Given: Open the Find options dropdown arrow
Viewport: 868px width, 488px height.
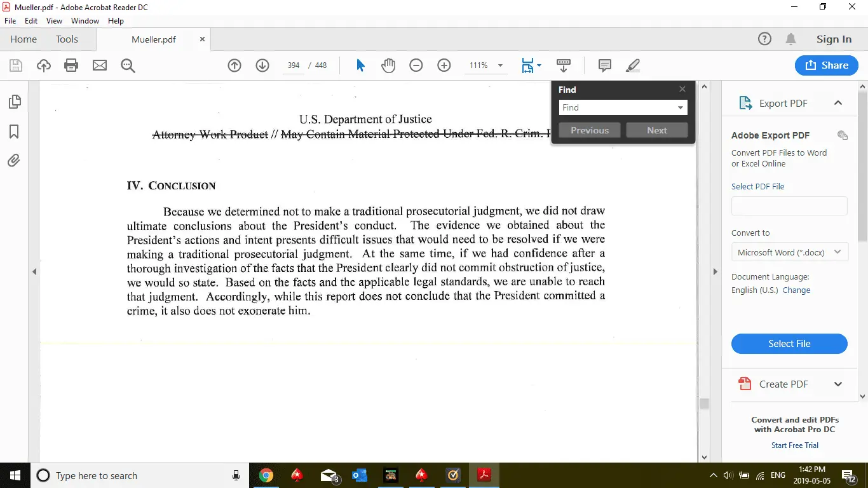Looking at the screenshot, I should pos(681,108).
